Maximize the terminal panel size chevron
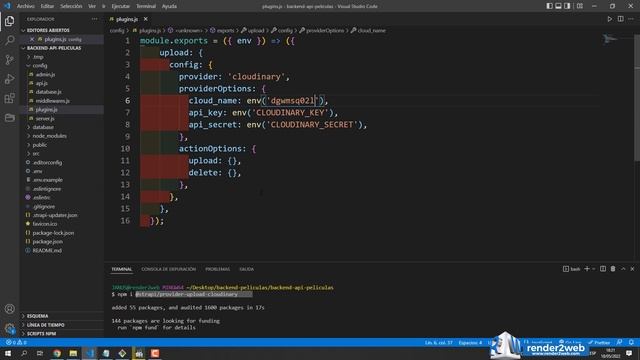This screenshot has width=640, height=360. point(623,269)
